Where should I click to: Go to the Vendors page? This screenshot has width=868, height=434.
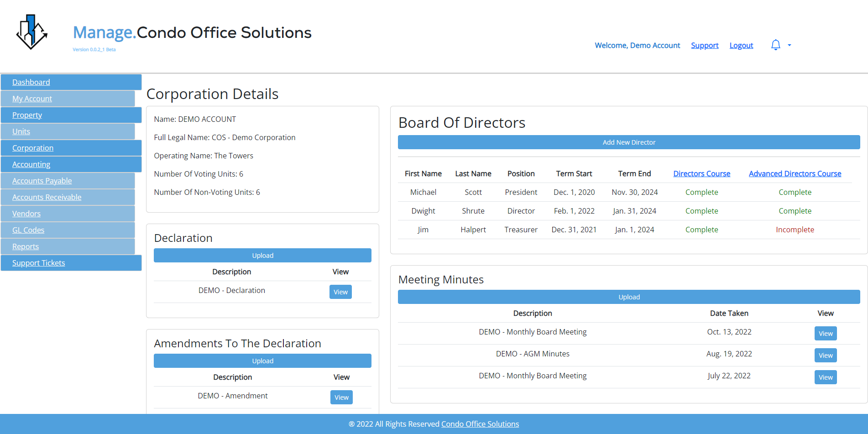coord(26,213)
